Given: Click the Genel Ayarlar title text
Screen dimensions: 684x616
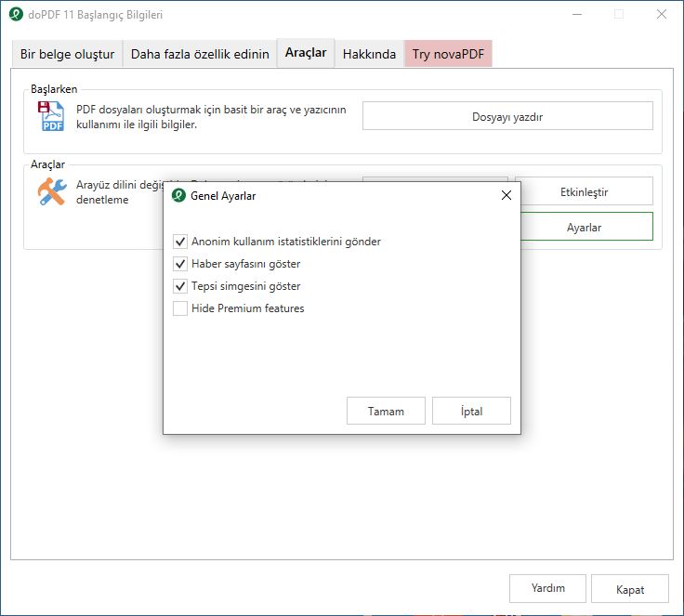Looking at the screenshot, I should pyautogui.click(x=223, y=196).
